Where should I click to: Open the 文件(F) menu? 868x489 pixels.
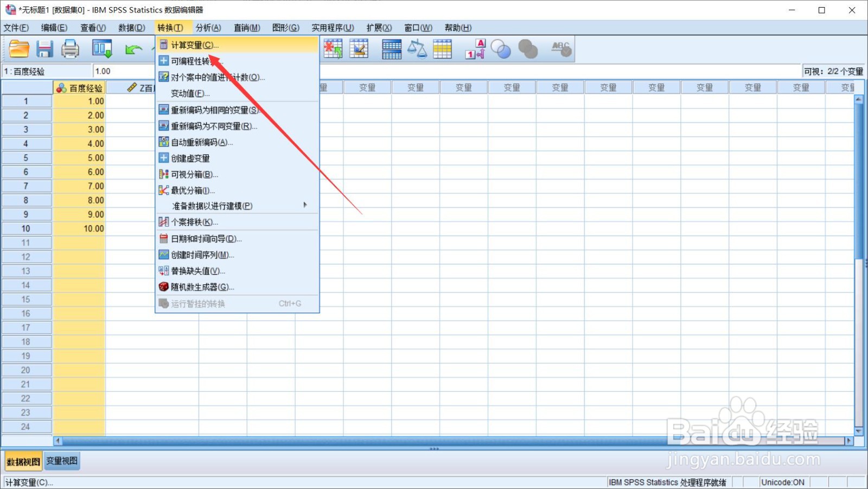tap(16, 28)
